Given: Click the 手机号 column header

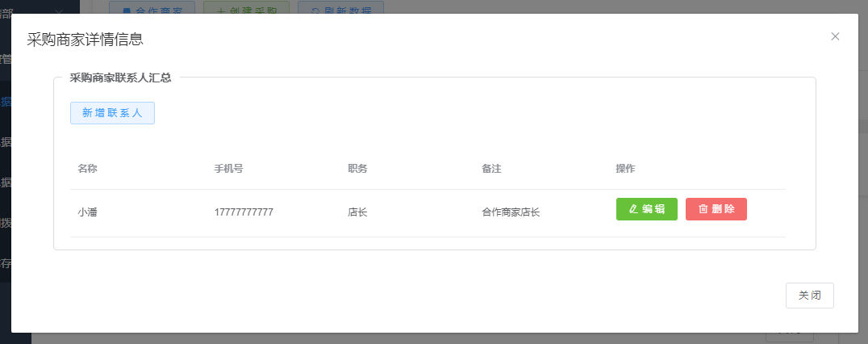Looking at the screenshot, I should [228, 169].
